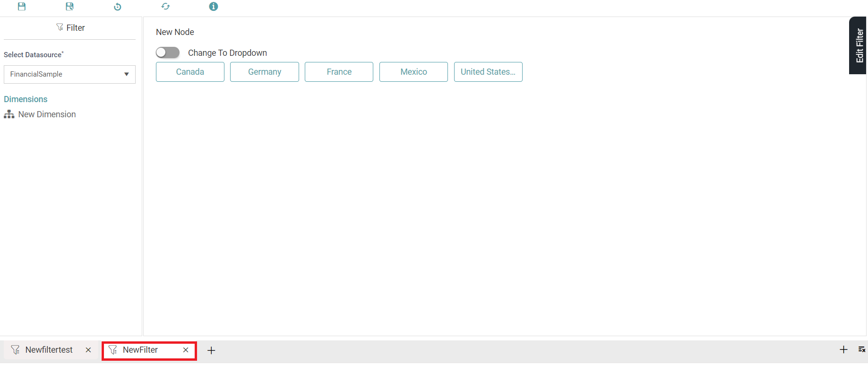
Task: Click the Save icon in toolbar
Action: [22, 7]
